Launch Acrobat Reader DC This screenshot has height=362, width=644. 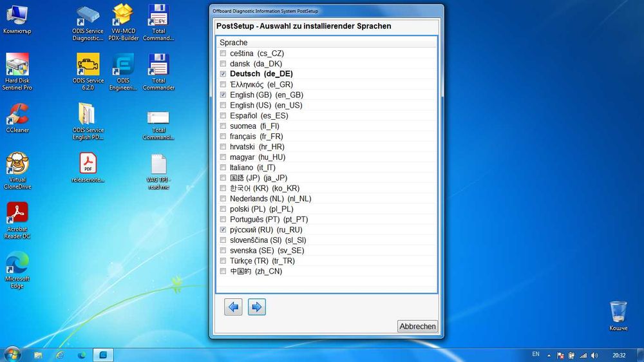[x=17, y=221]
